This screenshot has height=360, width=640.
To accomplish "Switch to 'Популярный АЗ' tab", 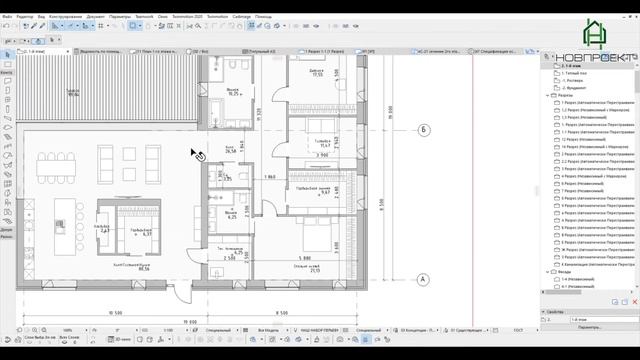I will pos(260,51).
